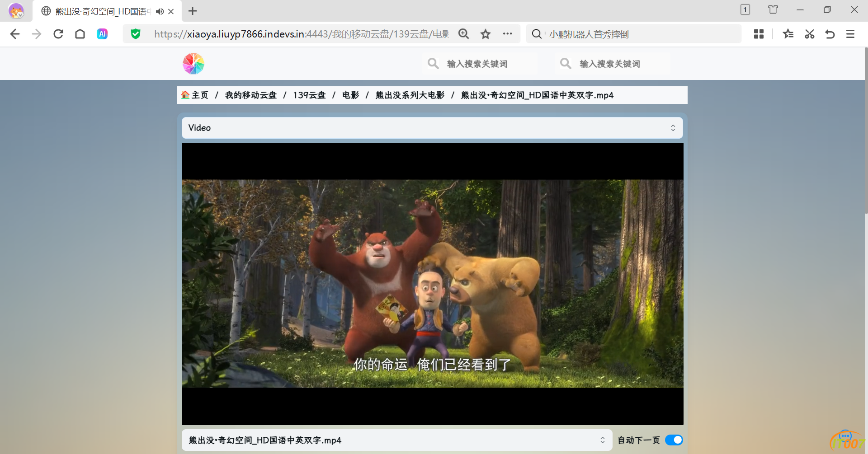Open the file selector dropdown below video

[x=396, y=440]
